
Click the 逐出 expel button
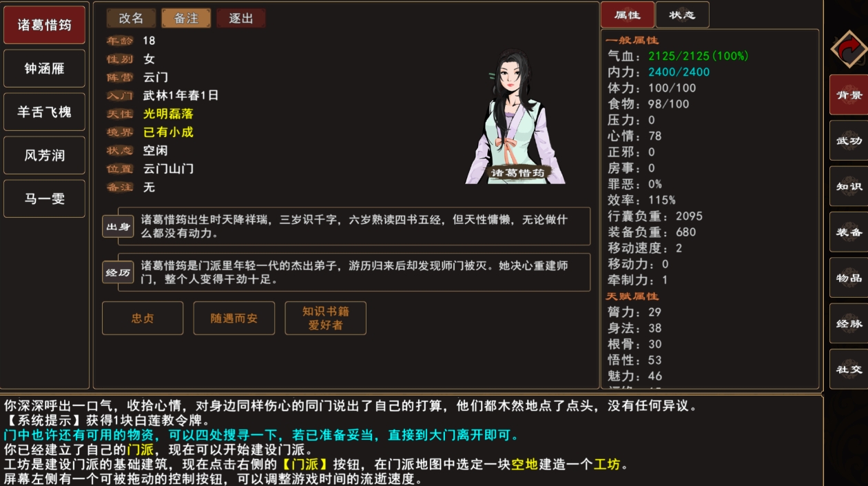coord(241,19)
